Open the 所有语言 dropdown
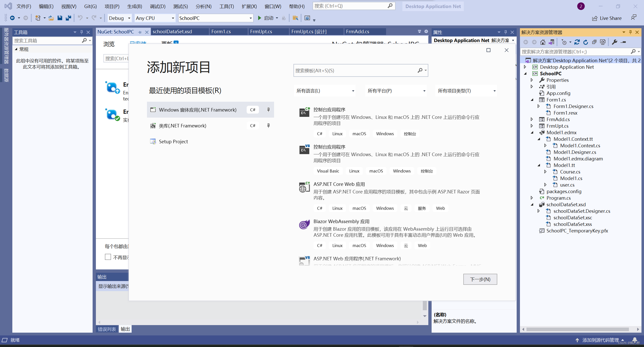Viewport: 644px width, 347px height. point(325,91)
